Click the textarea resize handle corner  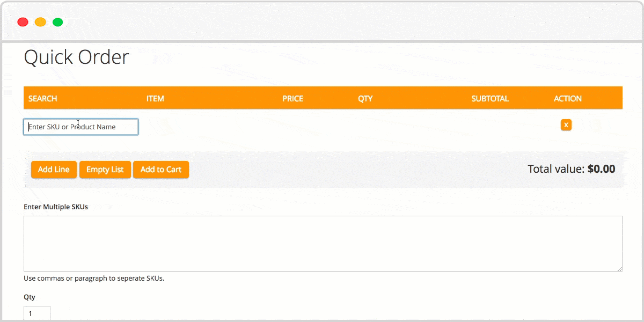(x=620, y=269)
